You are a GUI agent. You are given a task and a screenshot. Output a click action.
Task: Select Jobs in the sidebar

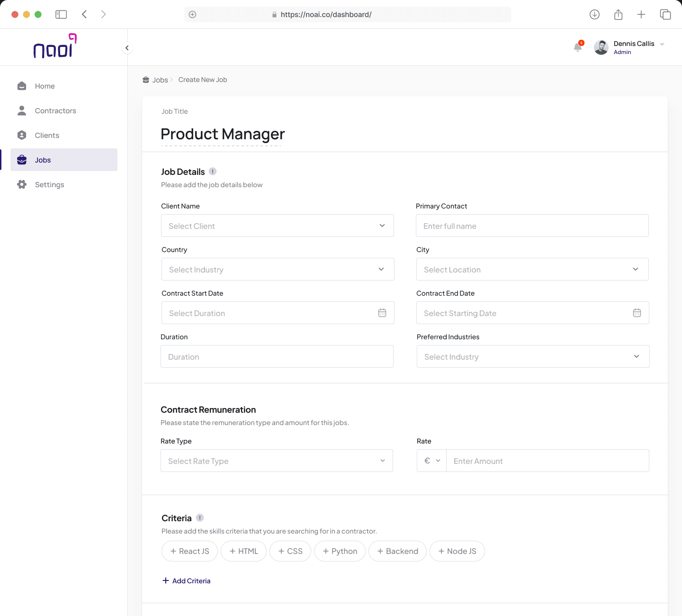[64, 160]
